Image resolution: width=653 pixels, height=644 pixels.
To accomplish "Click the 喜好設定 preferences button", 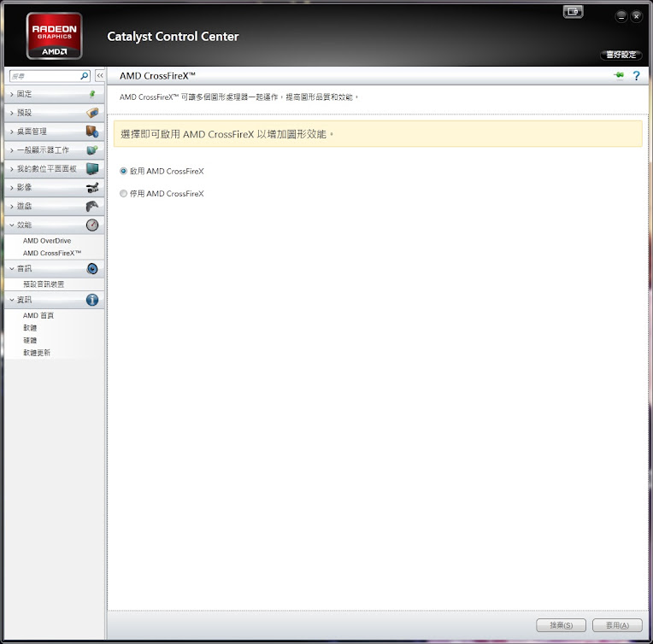I will (621, 55).
